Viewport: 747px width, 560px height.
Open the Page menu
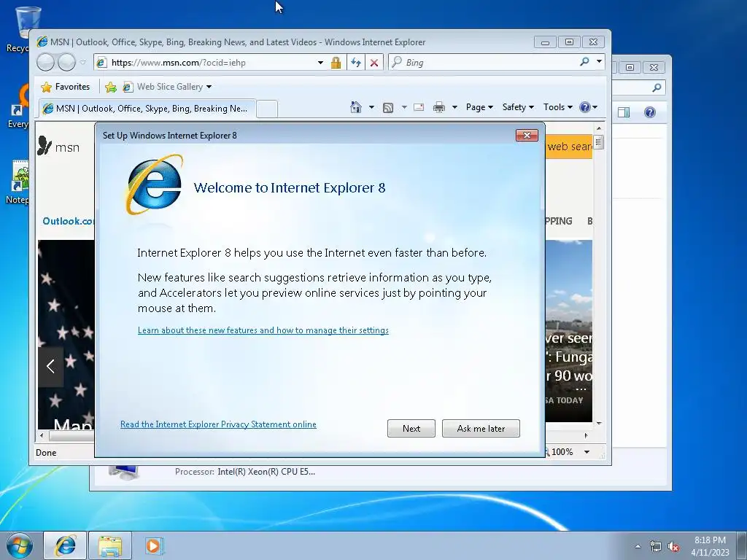tap(479, 107)
